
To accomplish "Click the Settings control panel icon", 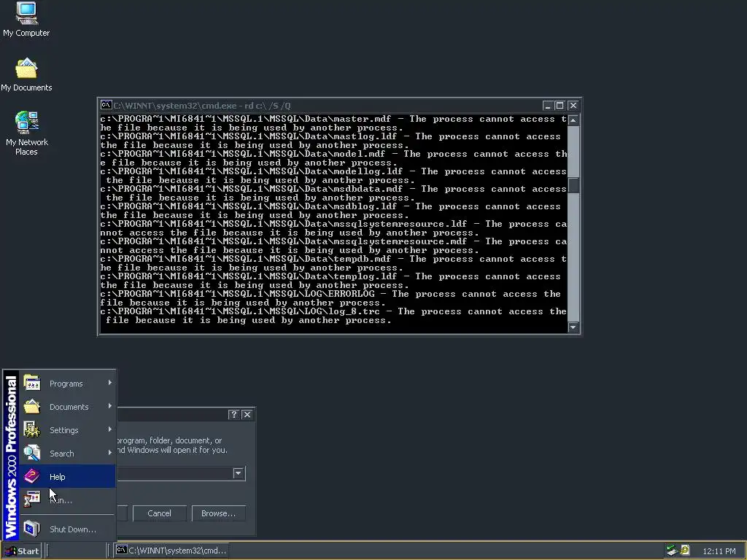I will [x=32, y=429].
